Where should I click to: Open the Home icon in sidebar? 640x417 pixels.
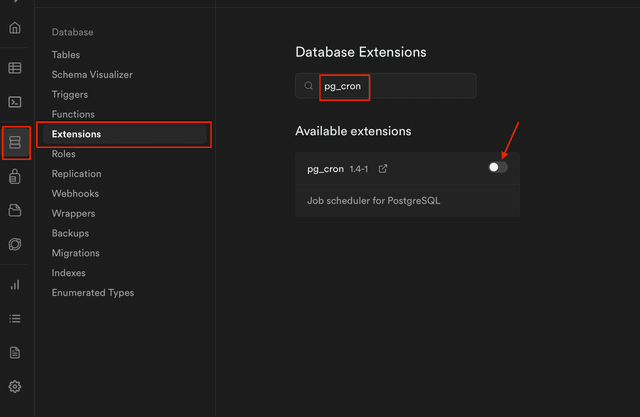coord(15,28)
